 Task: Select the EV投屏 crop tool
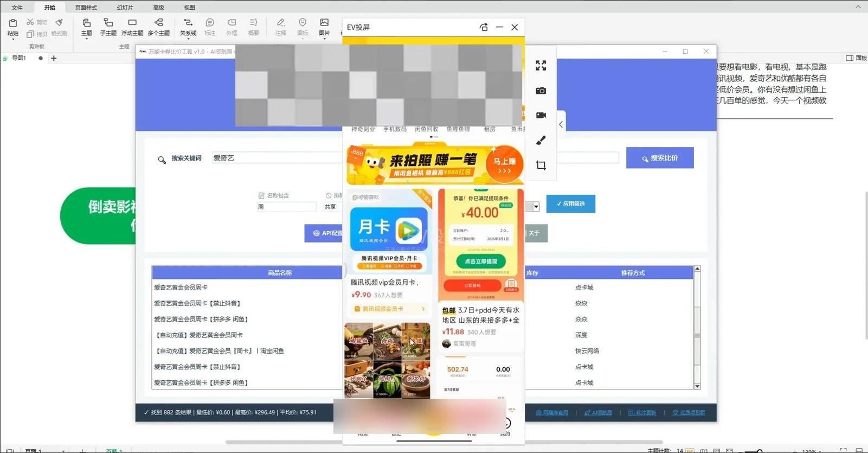pyautogui.click(x=541, y=165)
